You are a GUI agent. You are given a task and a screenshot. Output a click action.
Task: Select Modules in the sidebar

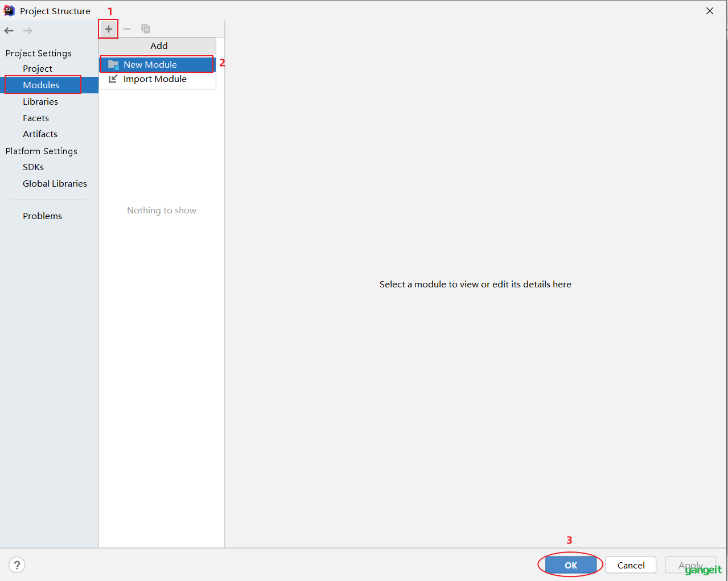pyautogui.click(x=49, y=85)
